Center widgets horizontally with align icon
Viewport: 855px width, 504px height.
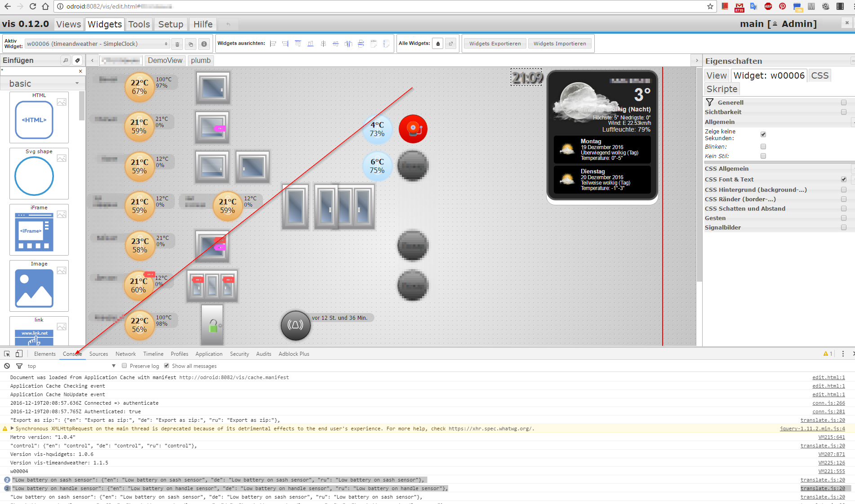click(x=323, y=44)
